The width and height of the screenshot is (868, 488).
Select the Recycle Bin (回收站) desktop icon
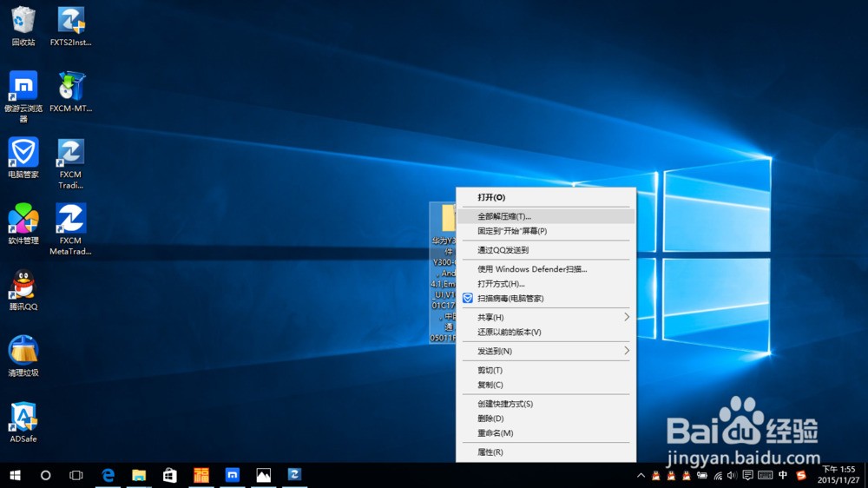click(x=23, y=26)
